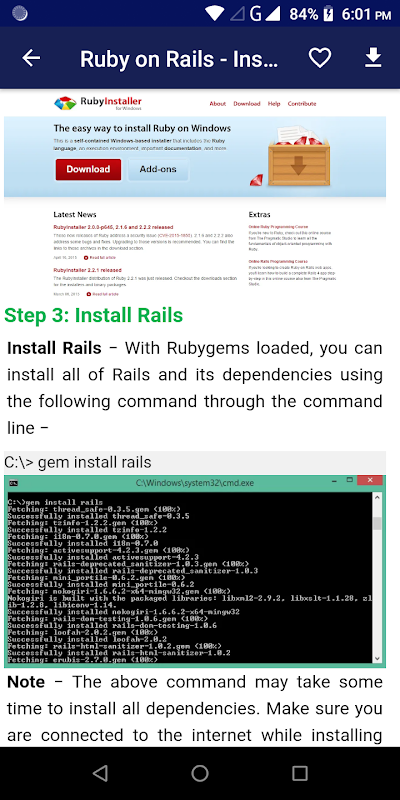The image size is (400, 800).
Task: Tap the Android back navigation button
Action: (x=101, y=773)
